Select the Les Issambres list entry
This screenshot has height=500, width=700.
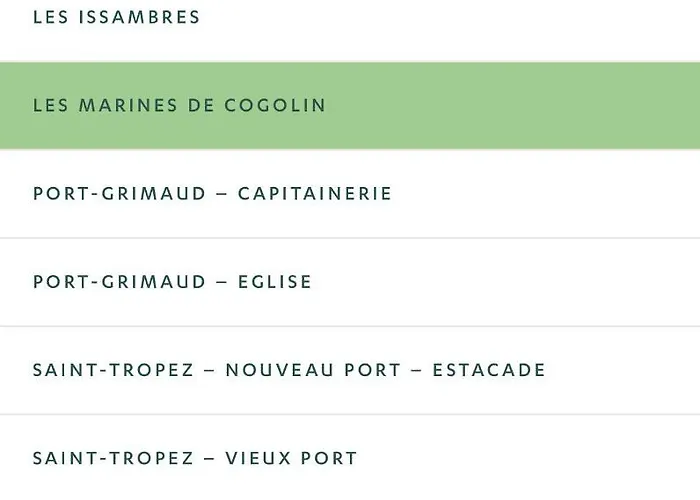350,30
